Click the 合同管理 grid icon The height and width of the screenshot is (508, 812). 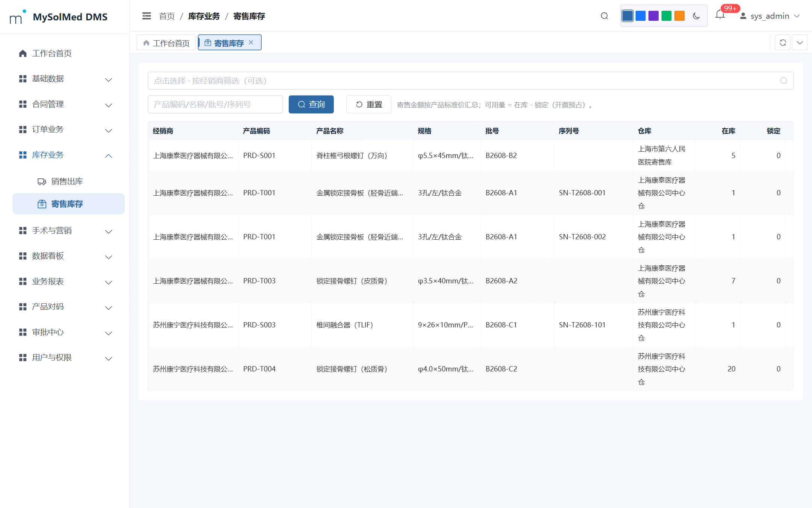pyautogui.click(x=23, y=104)
